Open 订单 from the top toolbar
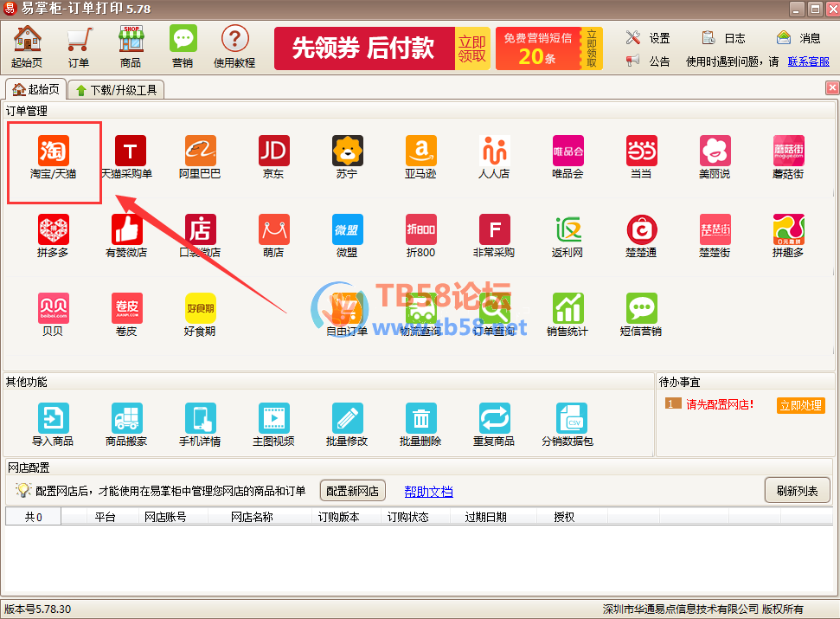Viewport: 840px width, 619px height. coord(79,47)
